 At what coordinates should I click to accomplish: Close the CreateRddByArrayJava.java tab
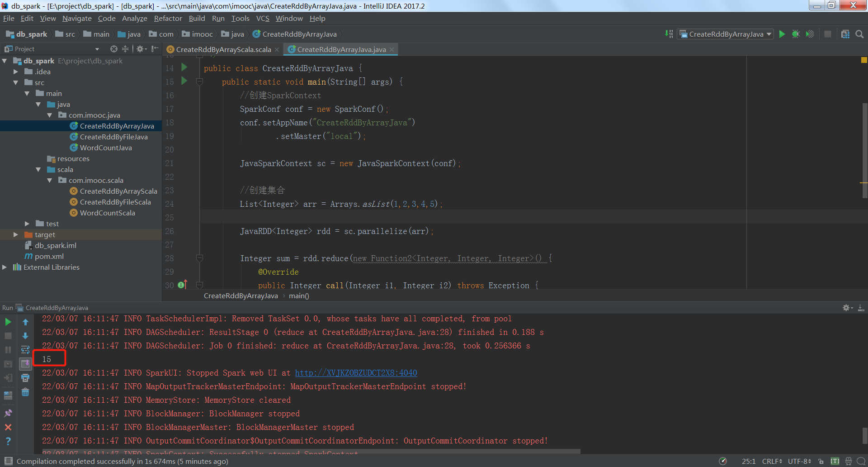click(392, 49)
